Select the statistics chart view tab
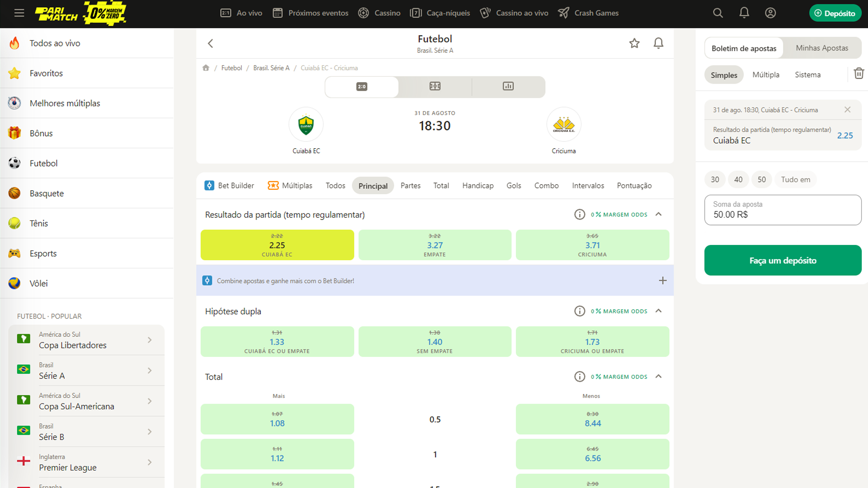 [508, 86]
